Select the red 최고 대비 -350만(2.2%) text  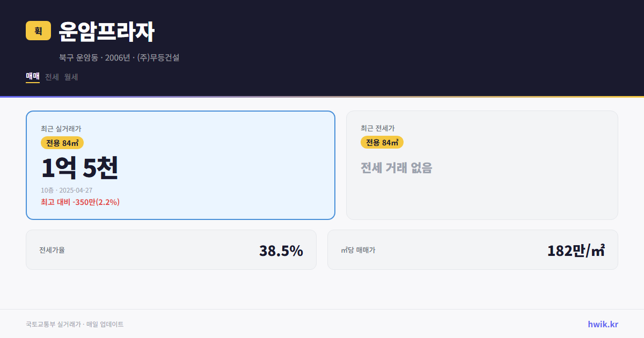pyautogui.click(x=79, y=202)
